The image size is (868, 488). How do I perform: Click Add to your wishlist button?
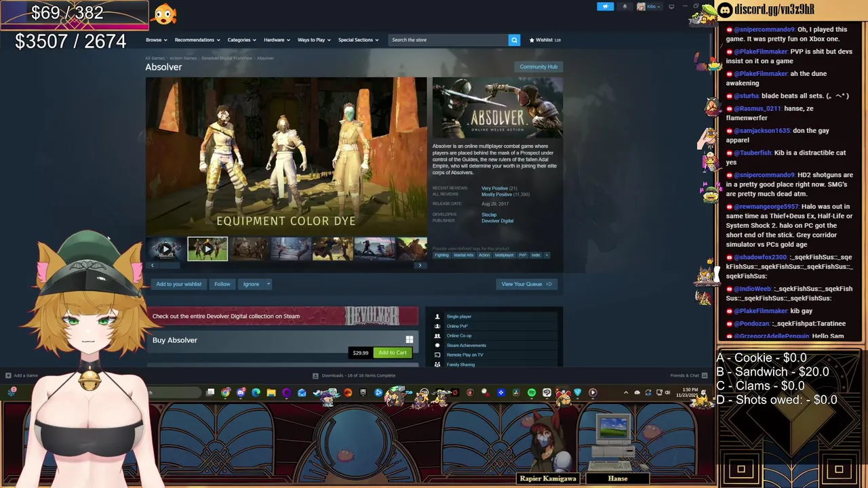[179, 284]
